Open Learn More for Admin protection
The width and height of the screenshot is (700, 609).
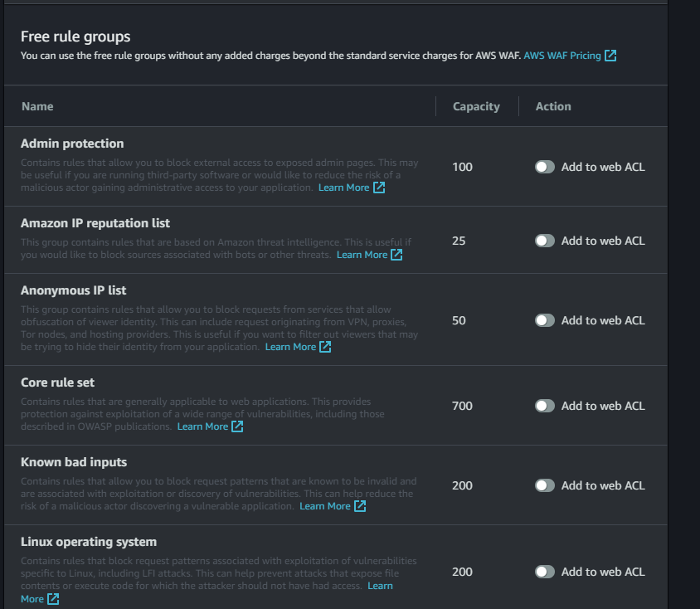click(343, 188)
